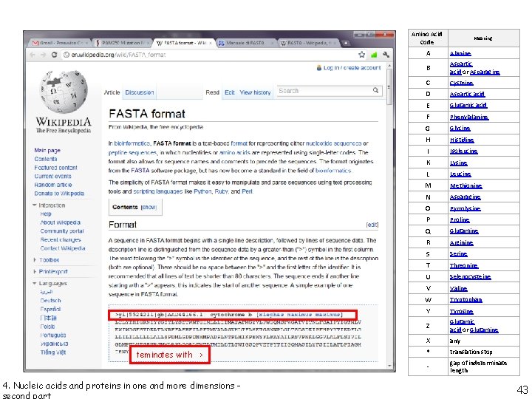The height and width of the screenshot is (399, 532).
Task: Click Featured content in sidebar
Action: [55, 168]
